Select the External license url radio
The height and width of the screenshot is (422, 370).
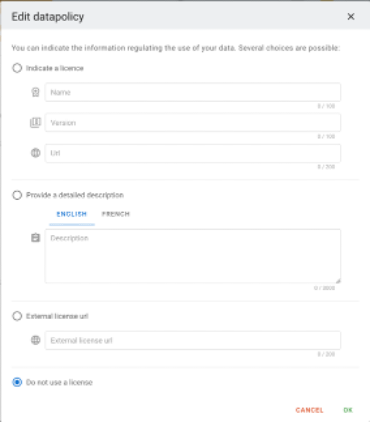pos(17,316)
